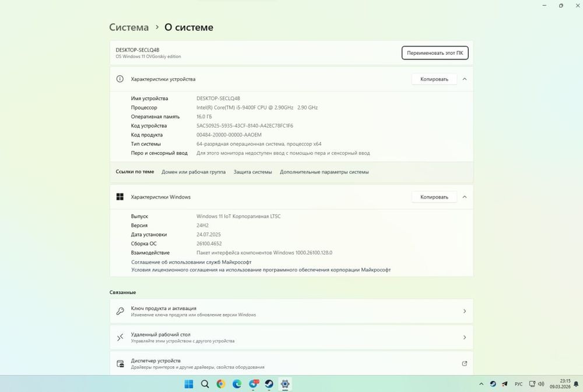Click device ID 5AC50925-5935-43CF value

[x=245, y=126]
